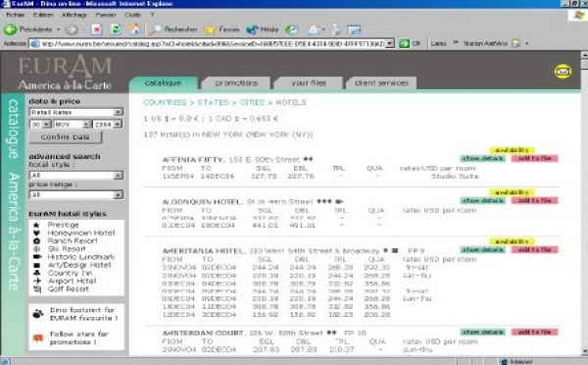The image size is (588, 365).
Task: Click the STATES breadcrumb link
Action: [213, 102]
